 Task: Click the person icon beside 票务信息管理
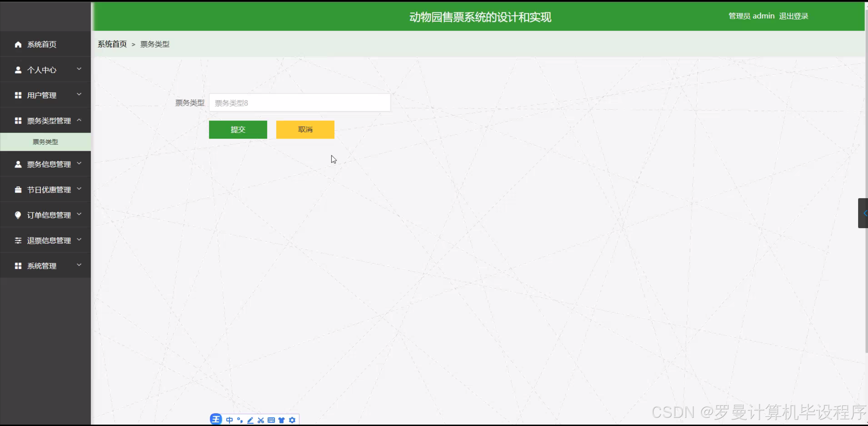tap(18, 164)
